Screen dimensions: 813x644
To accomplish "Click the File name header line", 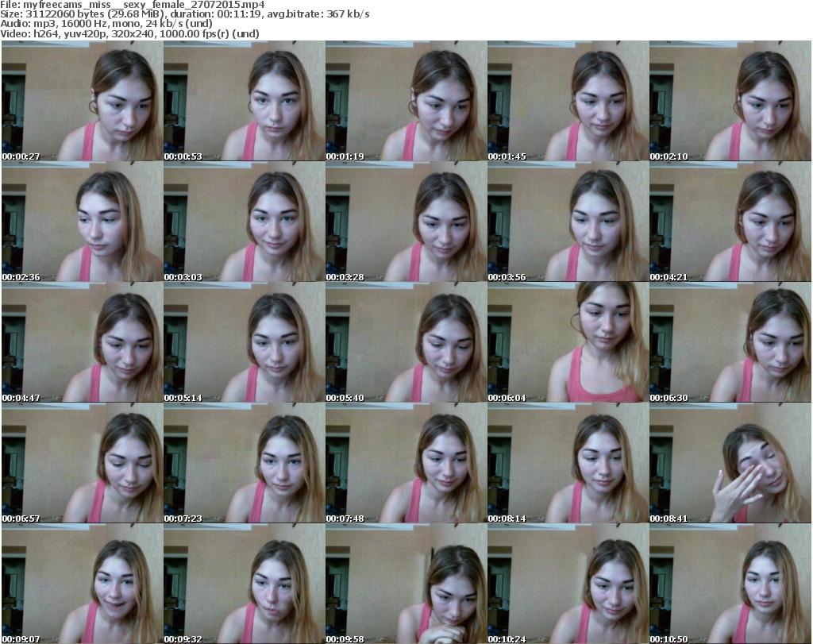I will [133, 5].
